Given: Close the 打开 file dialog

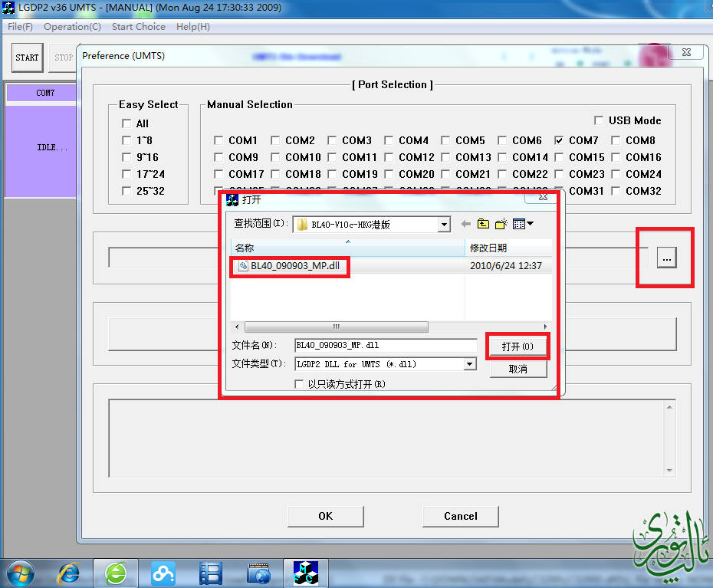Looking at the screenshot, I should tap(543, 197).
